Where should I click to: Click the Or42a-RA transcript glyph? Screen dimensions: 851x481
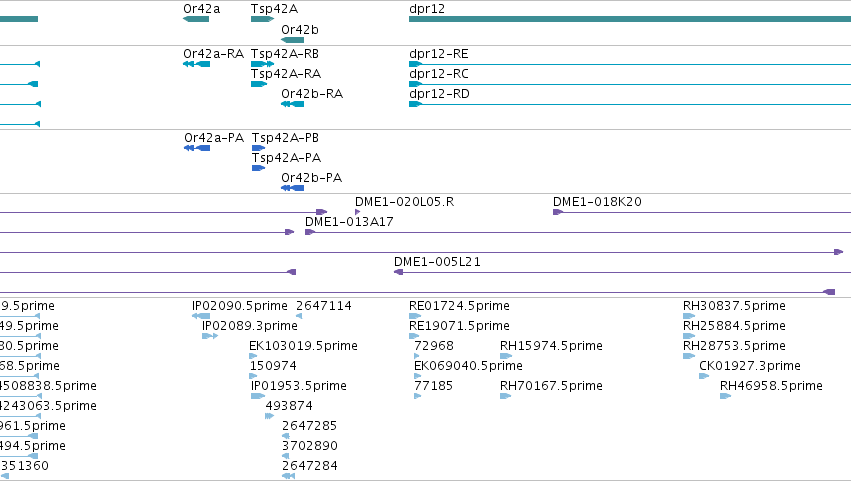[x=196, y=64]
